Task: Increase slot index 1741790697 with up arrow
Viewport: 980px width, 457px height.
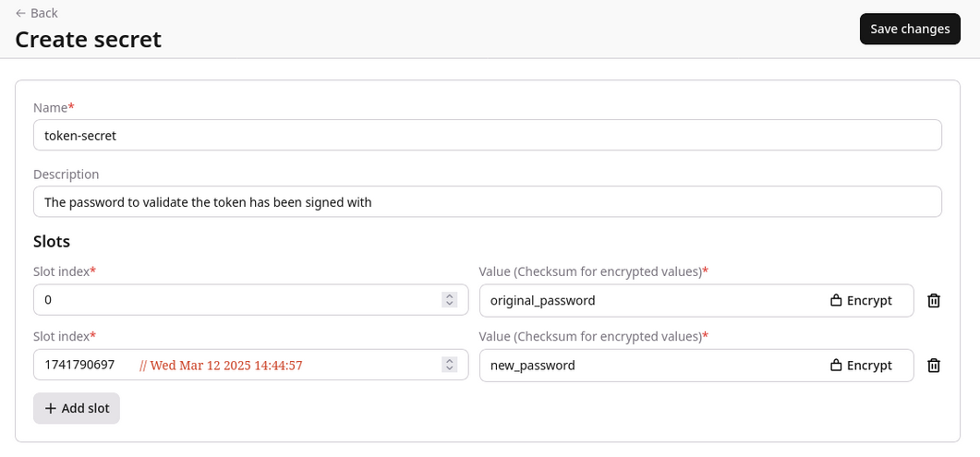Action: tap(450, 361)
